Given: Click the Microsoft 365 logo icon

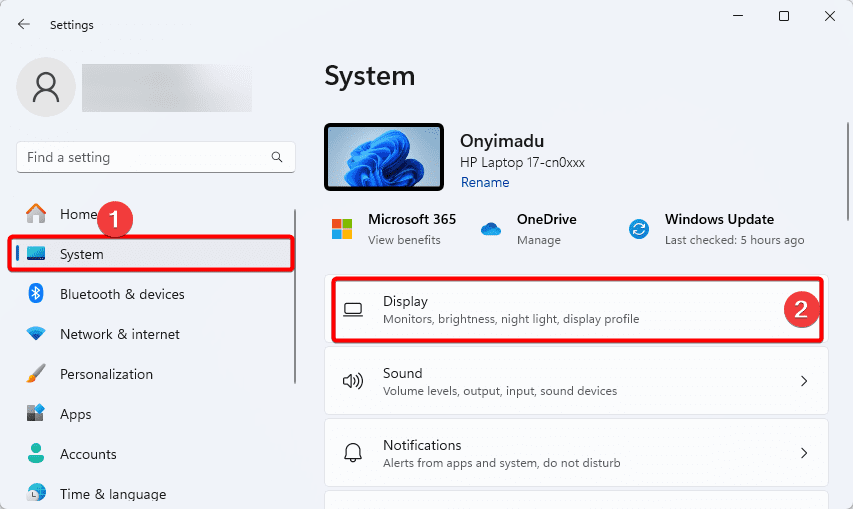Looking at the screenshot, I should pos(343,229).
